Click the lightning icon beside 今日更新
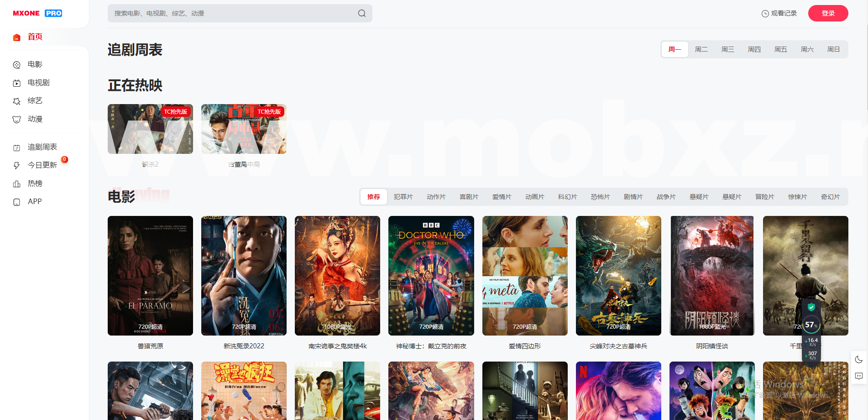Image resolution: width=868 pixels, height=420 pixels. (x=17, y=166)
